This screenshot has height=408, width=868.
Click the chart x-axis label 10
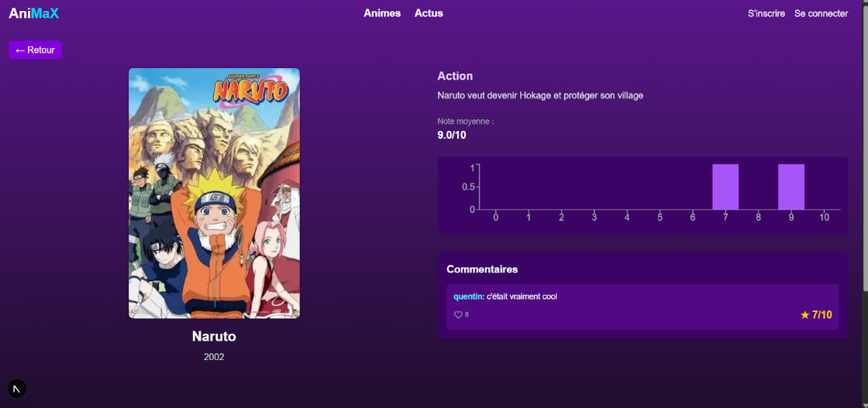pos(825,218)
